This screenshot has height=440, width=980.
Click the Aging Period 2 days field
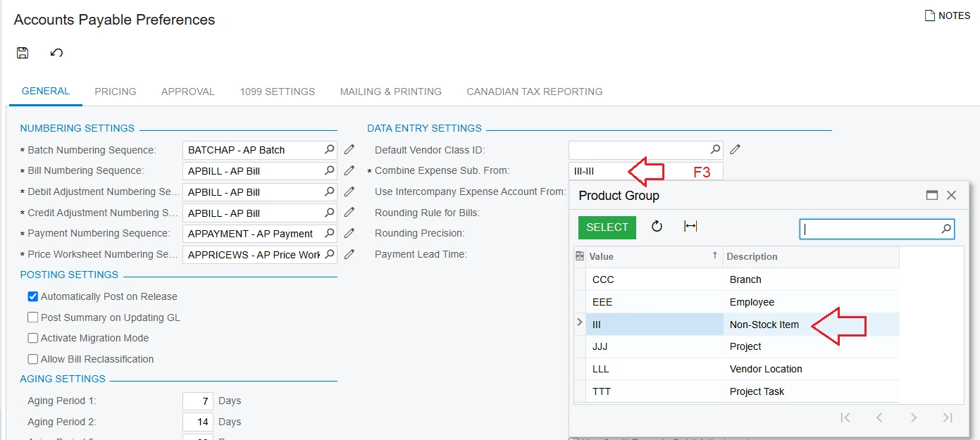point(197,422)
